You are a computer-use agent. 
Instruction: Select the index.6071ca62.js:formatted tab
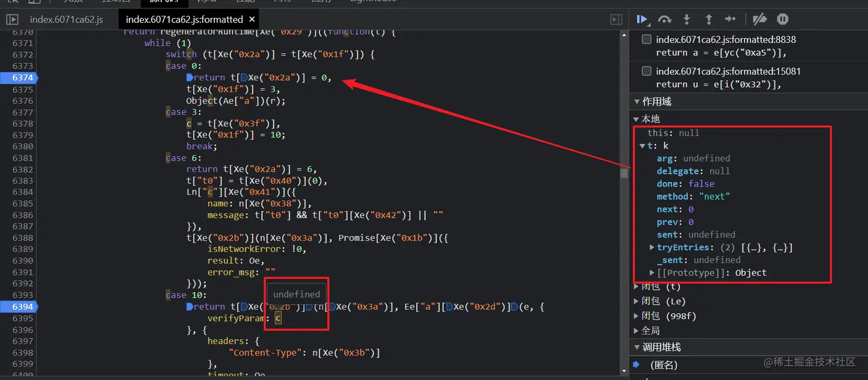pos(184,20)
